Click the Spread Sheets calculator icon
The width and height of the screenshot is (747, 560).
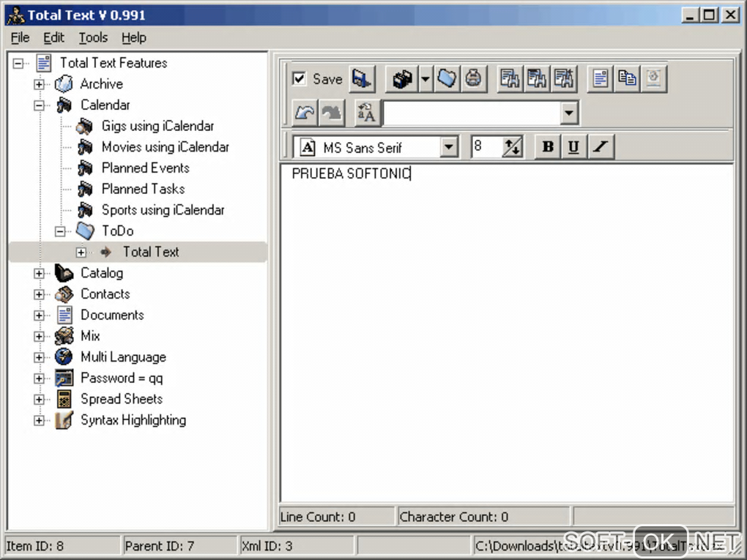click(x=64, y=399)
